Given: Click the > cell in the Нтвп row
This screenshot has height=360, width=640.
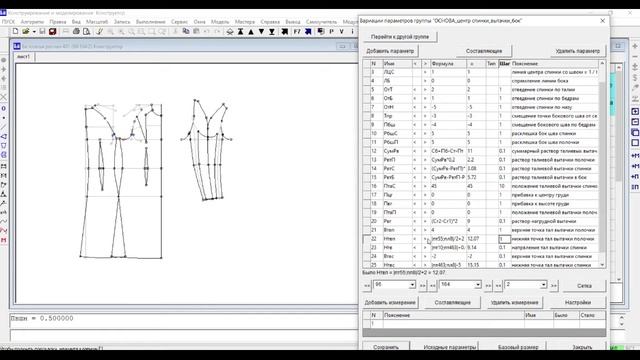Looking at the screenshot, I should [425, 239].
